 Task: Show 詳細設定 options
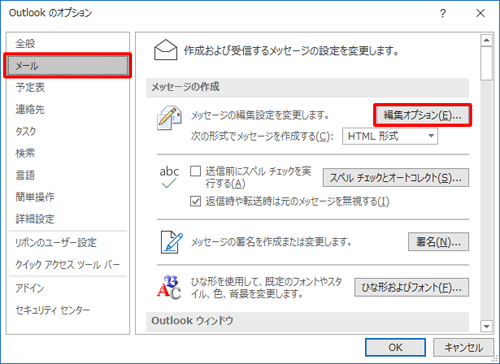click(68, 219)
